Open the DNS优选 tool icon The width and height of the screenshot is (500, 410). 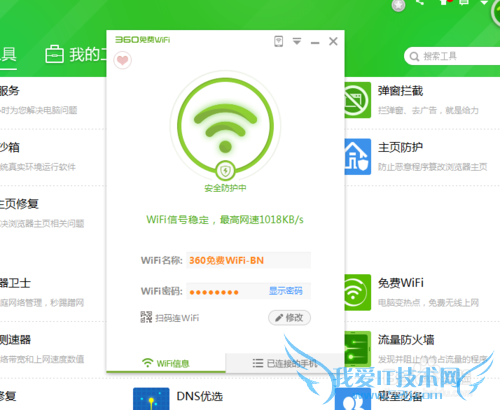tap(151, 399)
